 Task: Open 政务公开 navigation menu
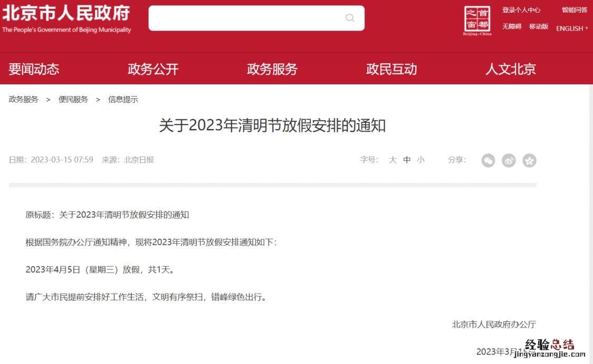(153, 69)
